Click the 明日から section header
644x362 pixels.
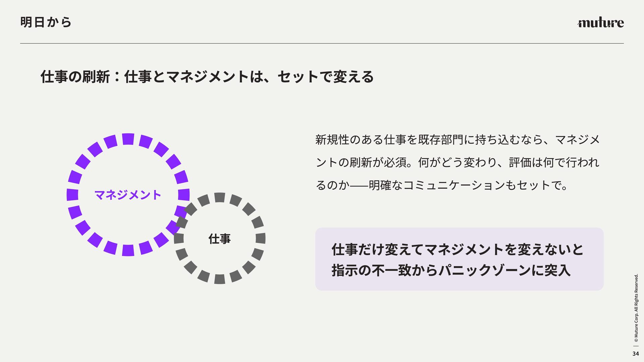pos(46,22)
